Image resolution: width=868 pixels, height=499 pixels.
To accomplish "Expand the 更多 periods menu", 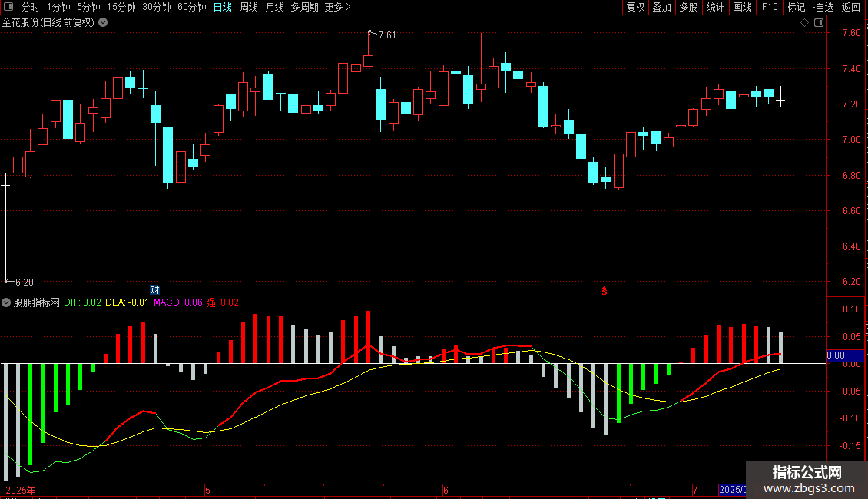I will click(337, 7).
